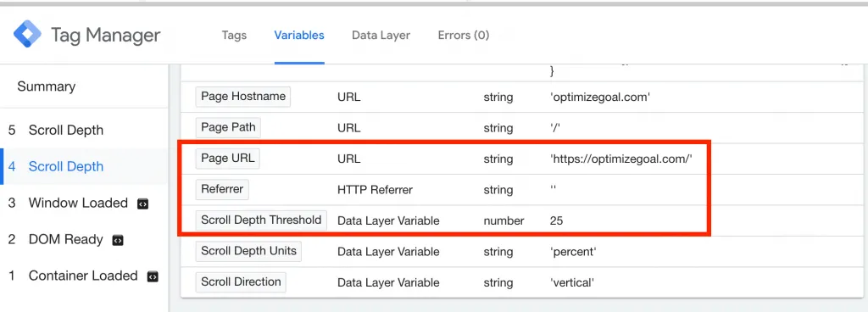Click the HTTP Referrer type text
This screenshot has width=868, height=312.
pos(375,190)
